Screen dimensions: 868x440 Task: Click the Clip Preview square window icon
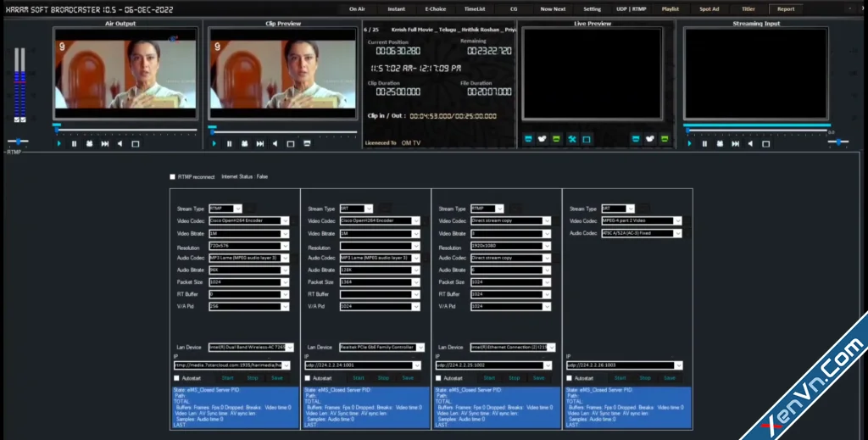pyautogui.click(x=291, y=144)
